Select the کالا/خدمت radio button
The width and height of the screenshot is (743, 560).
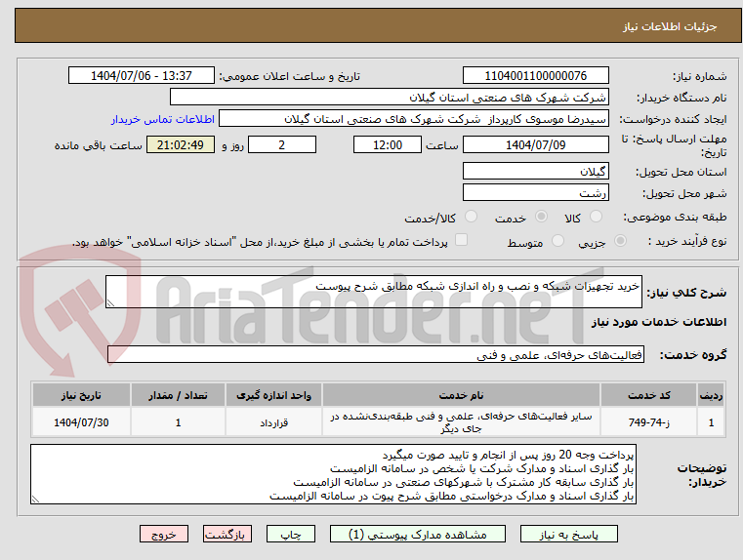(x=471, y=217)
